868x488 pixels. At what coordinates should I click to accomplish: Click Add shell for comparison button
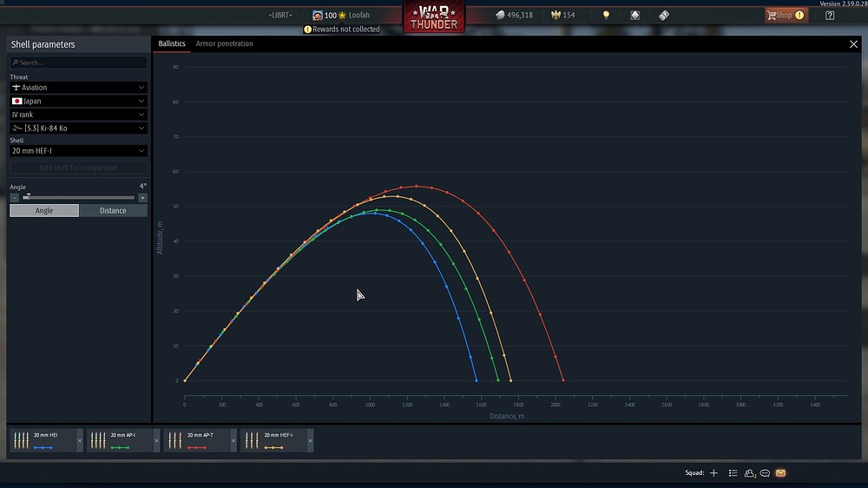(78, 168)
